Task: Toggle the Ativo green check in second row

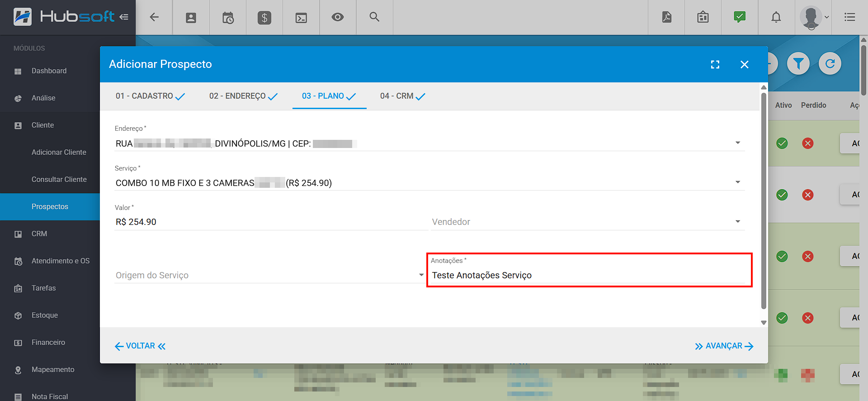Action: click(x=782, y=195)
